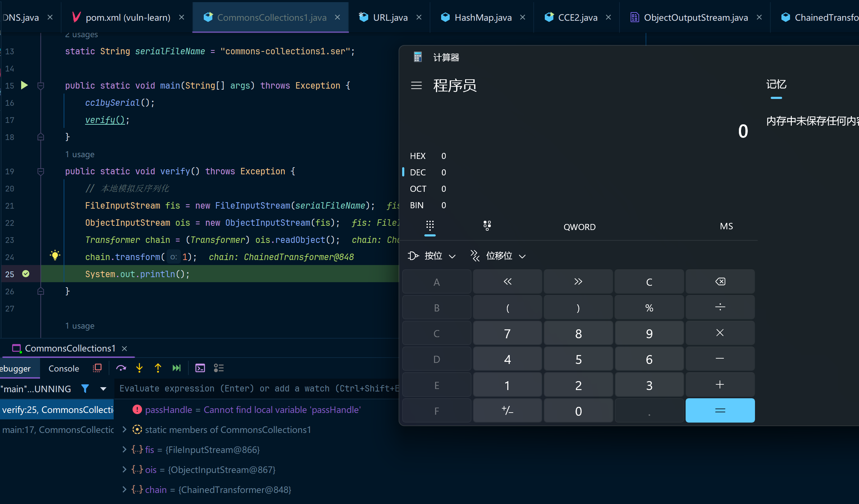Open the 按位 bitwise dropdown
Viewport: 859px width, 504px height.
coord(432,256)
